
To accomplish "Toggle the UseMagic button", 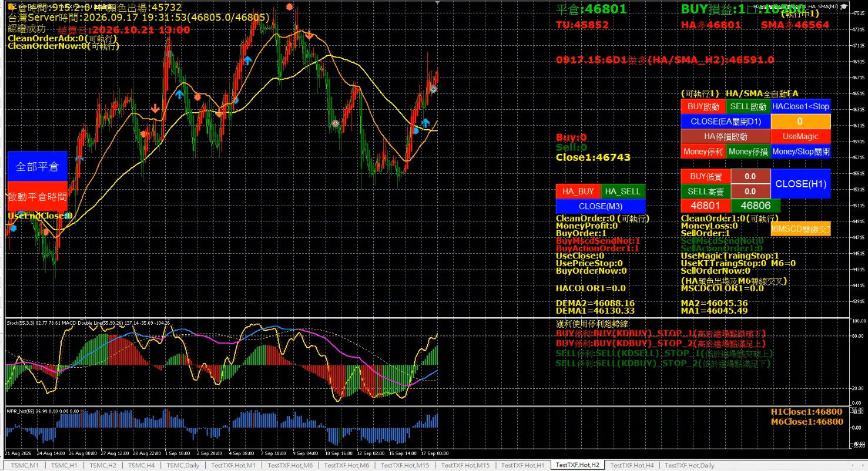I will click(x=800, y=136).
